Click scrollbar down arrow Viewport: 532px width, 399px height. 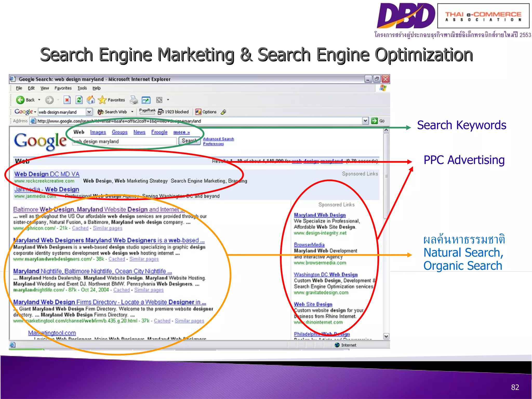[386, 336]
